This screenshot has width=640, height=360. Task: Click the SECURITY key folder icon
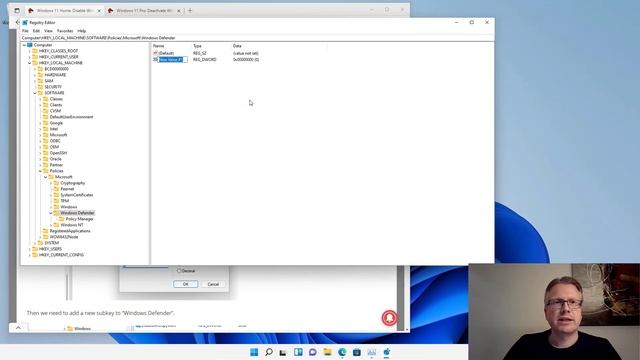coord(40,87)
